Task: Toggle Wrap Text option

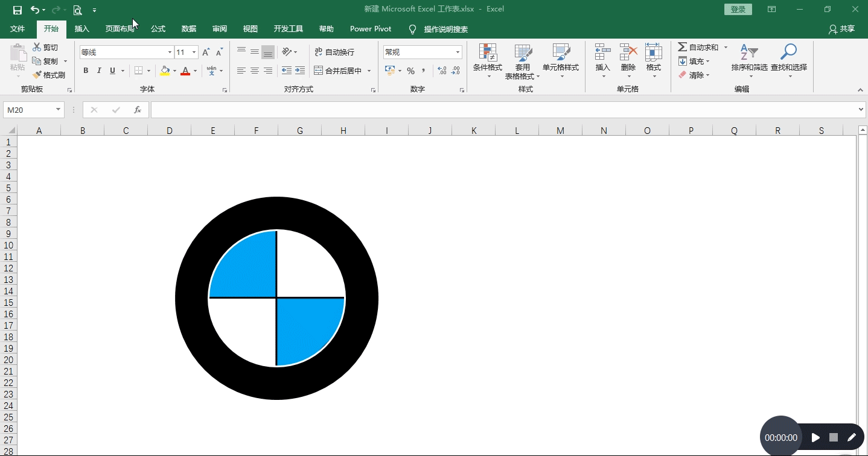Action: pos(335,52)
